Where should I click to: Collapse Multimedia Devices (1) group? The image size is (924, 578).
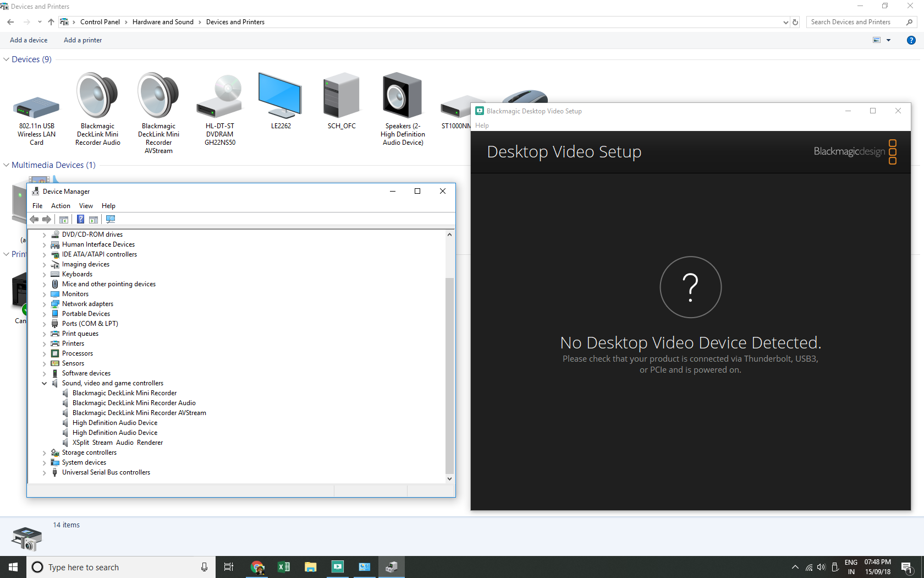point(6,165)
